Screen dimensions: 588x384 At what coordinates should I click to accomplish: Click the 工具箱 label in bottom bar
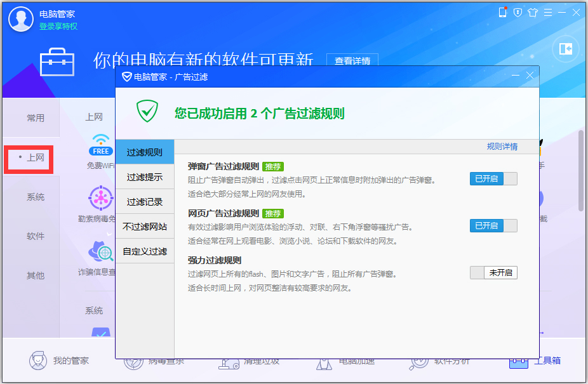point(547,361)
